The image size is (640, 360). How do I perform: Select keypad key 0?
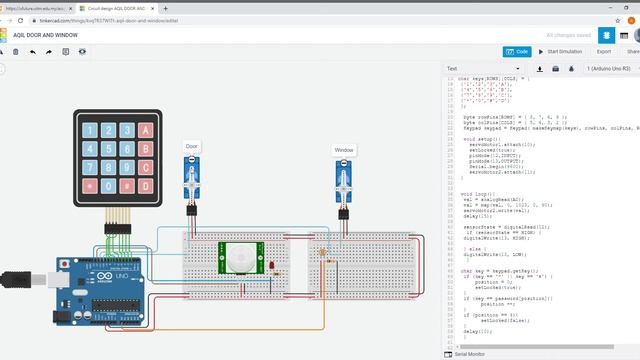pyautogui.click(x=109, y=186)
